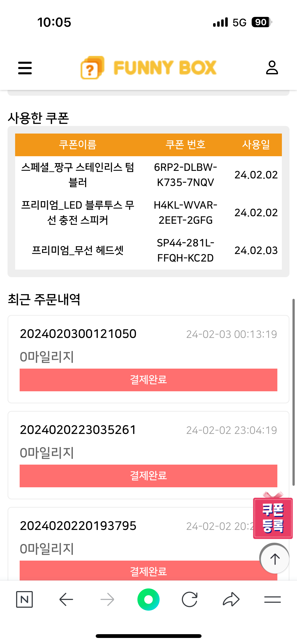Select the 프리미엄_무선 헤드셋 coupon row
The image size is (297, 644).
tap(78, 250)
